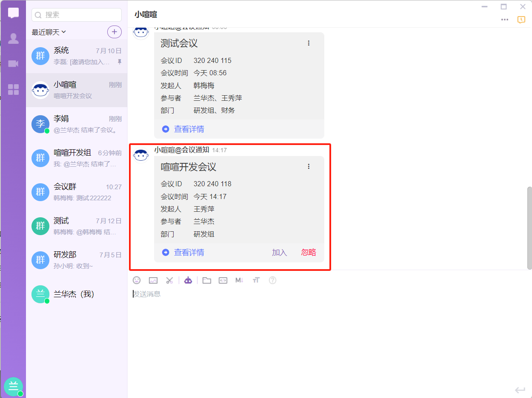Open the three-dot menu on 喧喧开发会议 card
Screen dimensions: 532x398
point(309,167)
